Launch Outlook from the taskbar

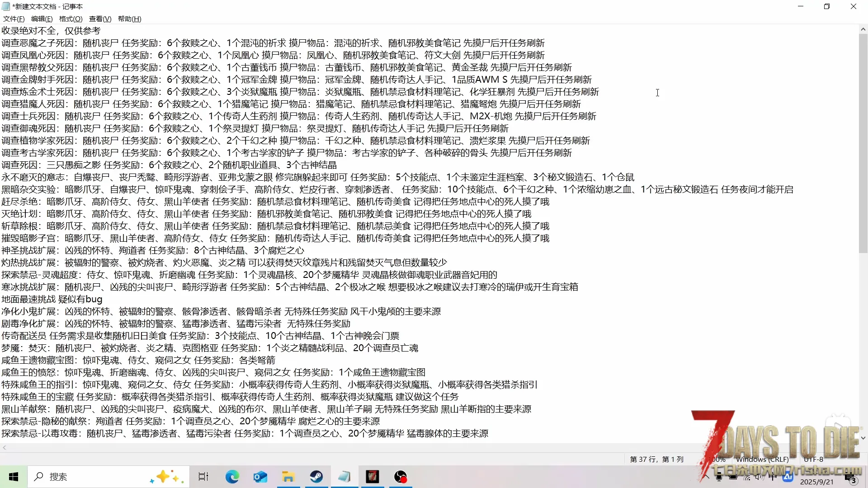click(x=260, y=477)
